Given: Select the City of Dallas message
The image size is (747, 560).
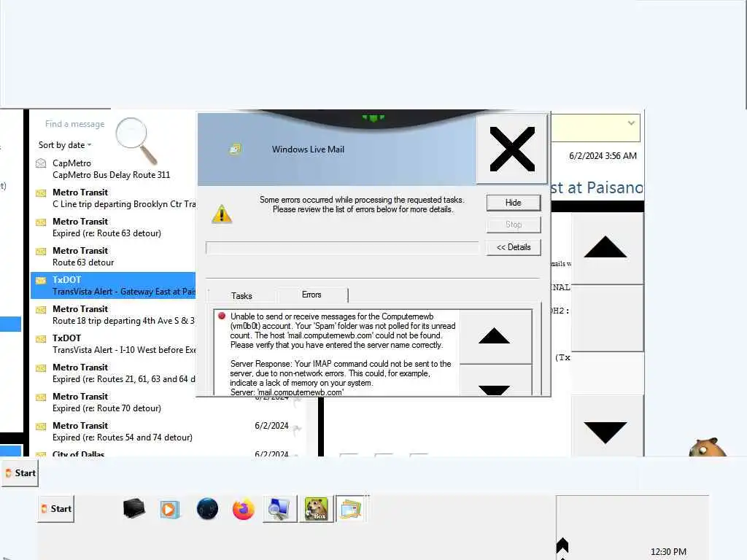Looking at the screenshot, I should tap(167, 454).
